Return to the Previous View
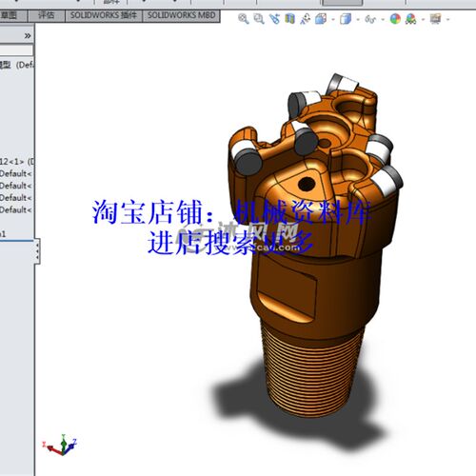The width and height of the screenshot is (476, 476). pos(274,19)
